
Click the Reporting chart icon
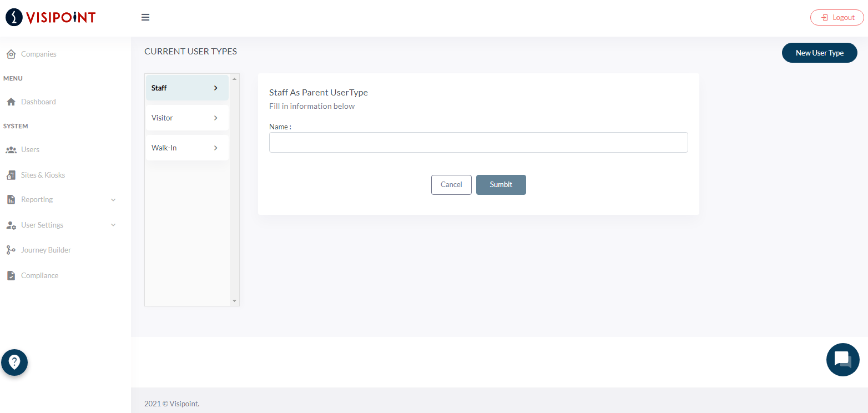point(11,199)
